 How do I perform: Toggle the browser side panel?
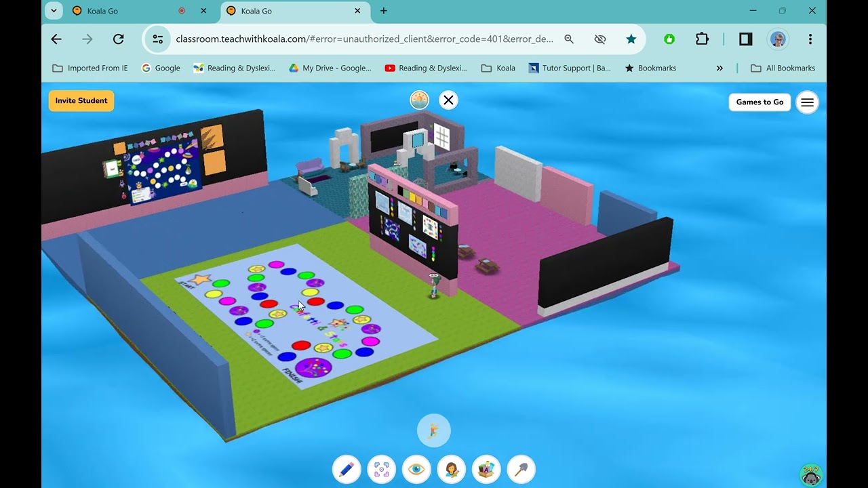point(746,39)
